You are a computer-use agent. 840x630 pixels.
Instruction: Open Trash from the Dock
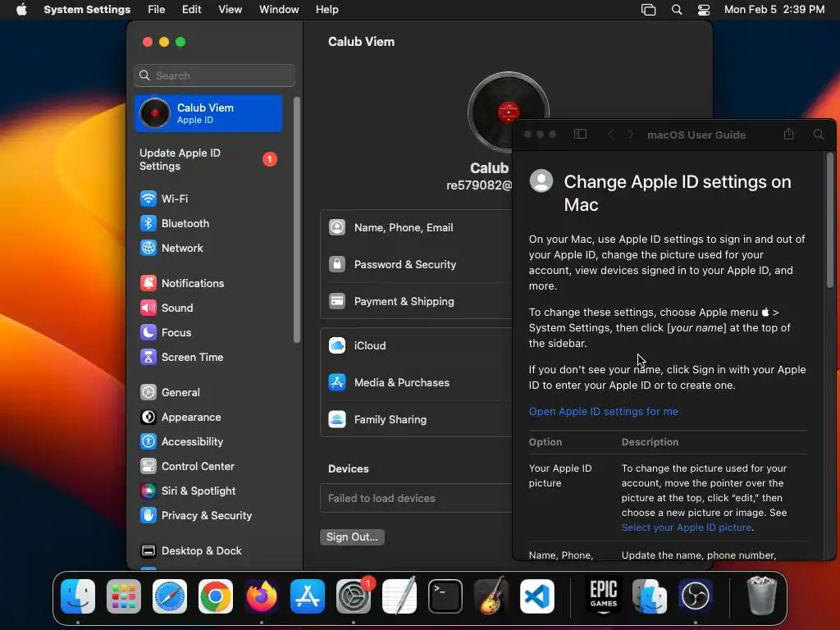[x=761, y=596]
